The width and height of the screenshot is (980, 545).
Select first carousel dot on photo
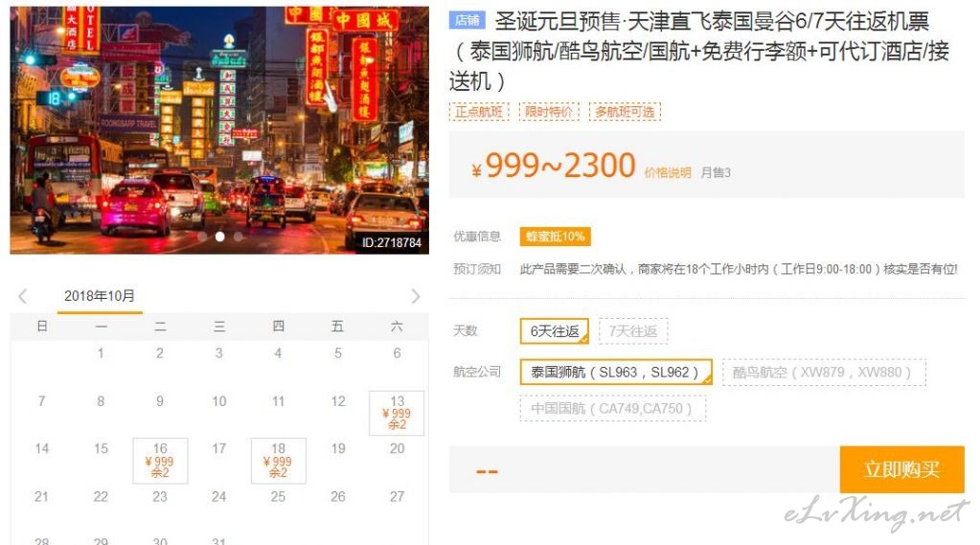202,237
